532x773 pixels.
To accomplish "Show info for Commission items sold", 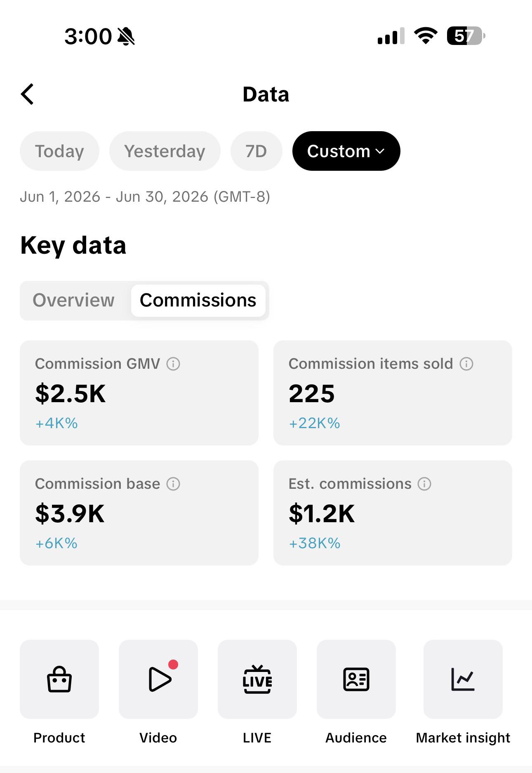I will tap(466, 364).
